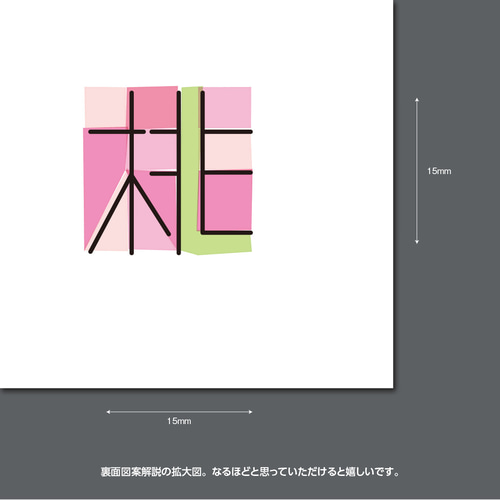This screenshot has width=500, height=500.
Task: Click the pink and green 桃 kanji graphic
Action: point(168,171)
